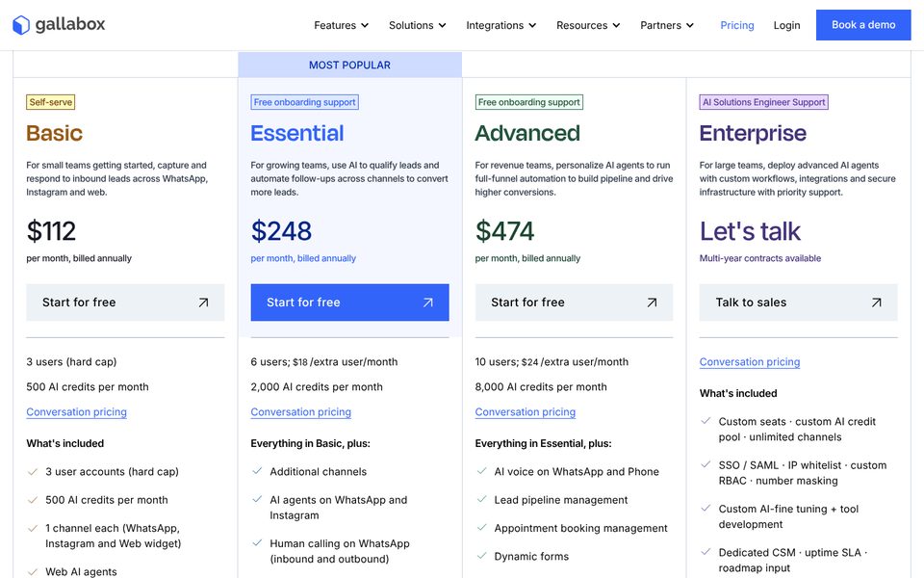Expand the Resources dropdown chevron

[x=616, y=25]
